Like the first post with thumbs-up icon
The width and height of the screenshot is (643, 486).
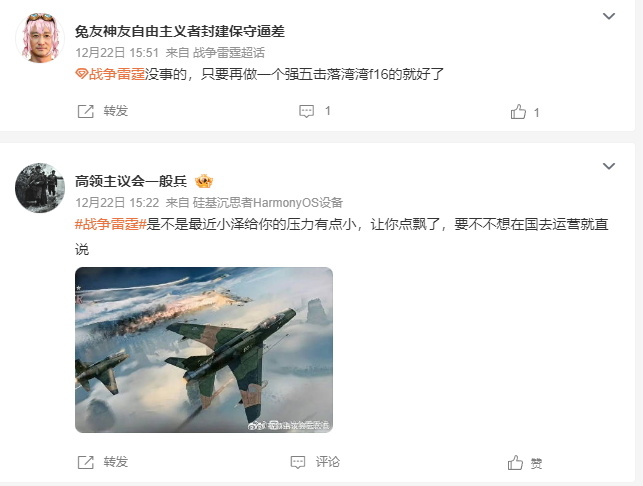click(x=518, y=112)
